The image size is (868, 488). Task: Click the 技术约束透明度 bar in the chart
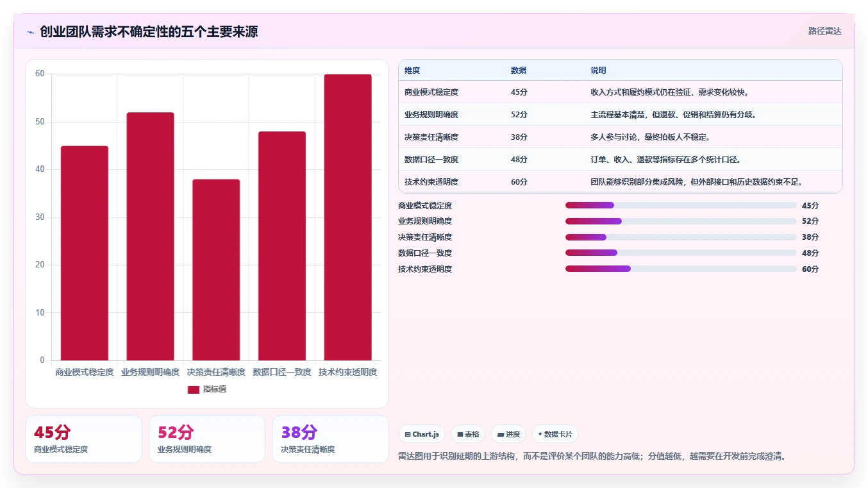click(x=347, y=217)
